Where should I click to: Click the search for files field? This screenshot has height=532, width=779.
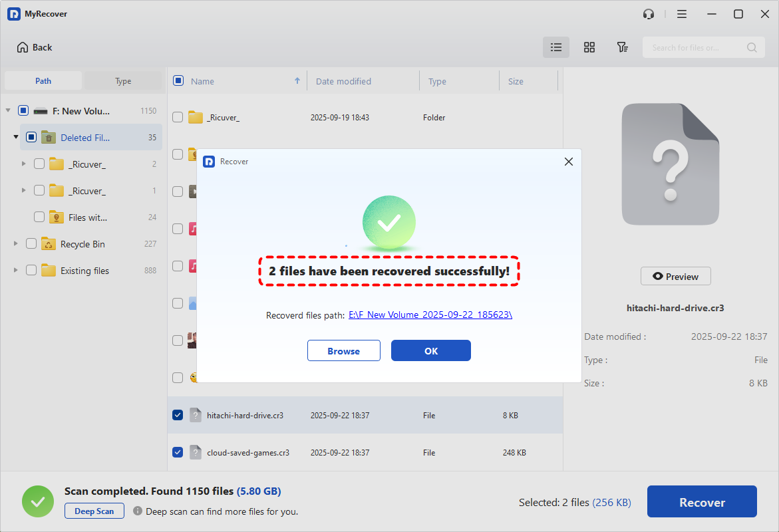[695, 47]
